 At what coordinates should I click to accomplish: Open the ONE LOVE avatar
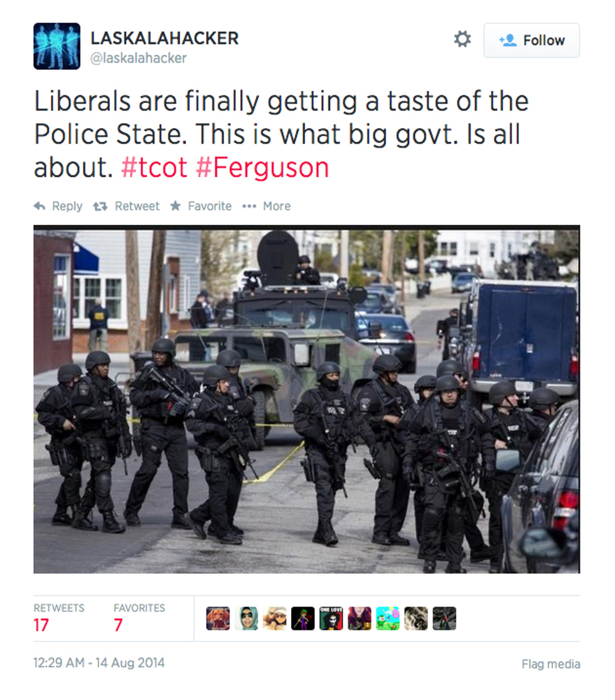tap(331, 618)
